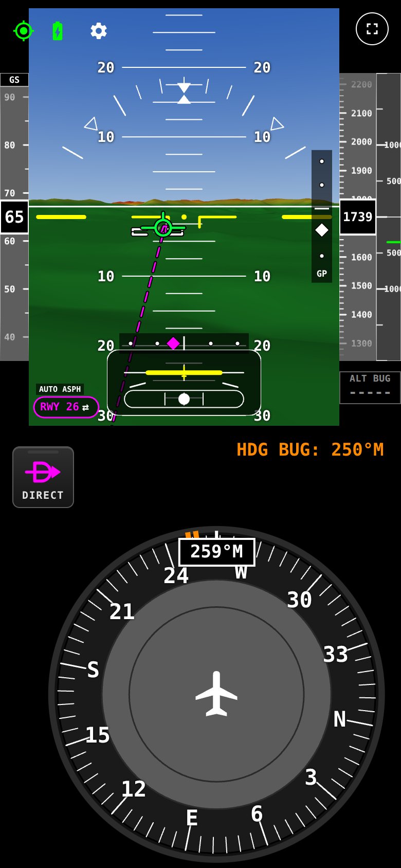Tap the ALT BUG box
The width and height of the screenshot is (401, 868).
click(x=370, y=388)
